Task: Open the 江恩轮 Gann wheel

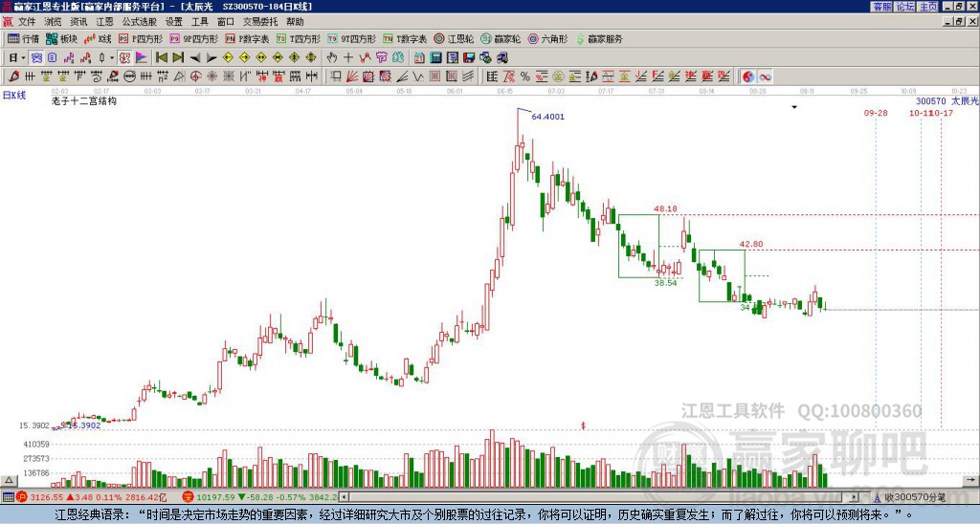Action: (x=454, y=38)
